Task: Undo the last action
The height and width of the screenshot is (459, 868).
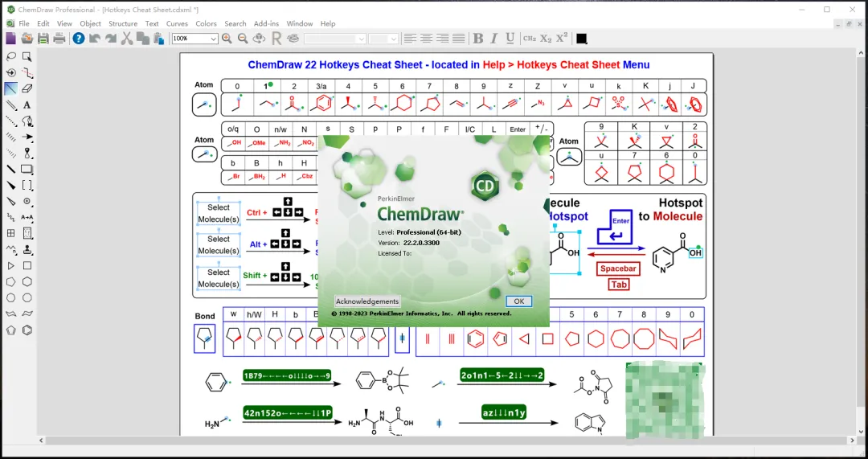Action: click(x=95, y=39)
